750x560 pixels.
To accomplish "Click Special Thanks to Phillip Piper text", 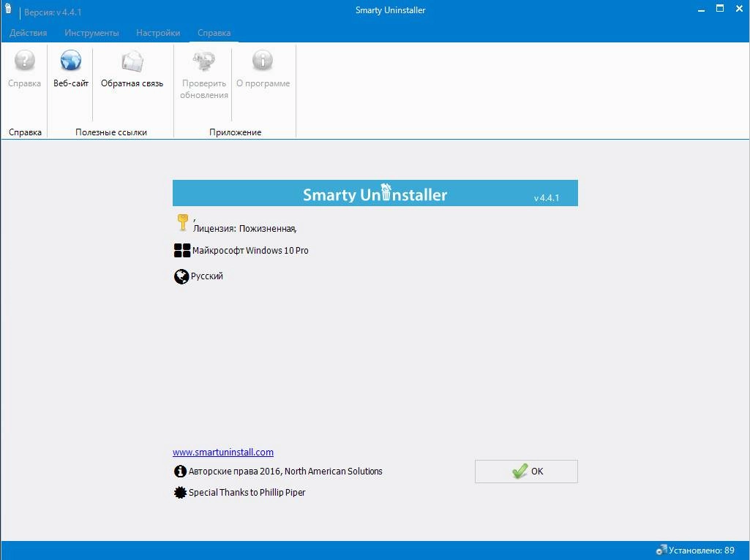I will 247,493.
